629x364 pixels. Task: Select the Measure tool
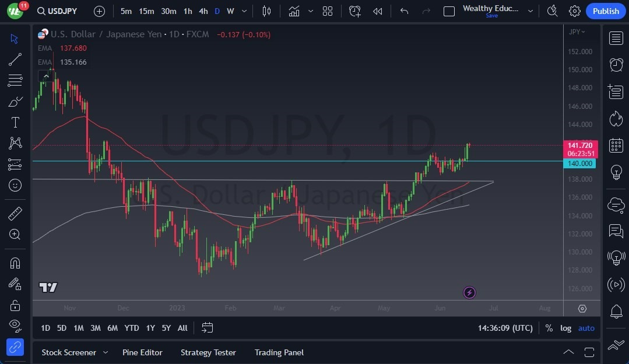(15, 213)
